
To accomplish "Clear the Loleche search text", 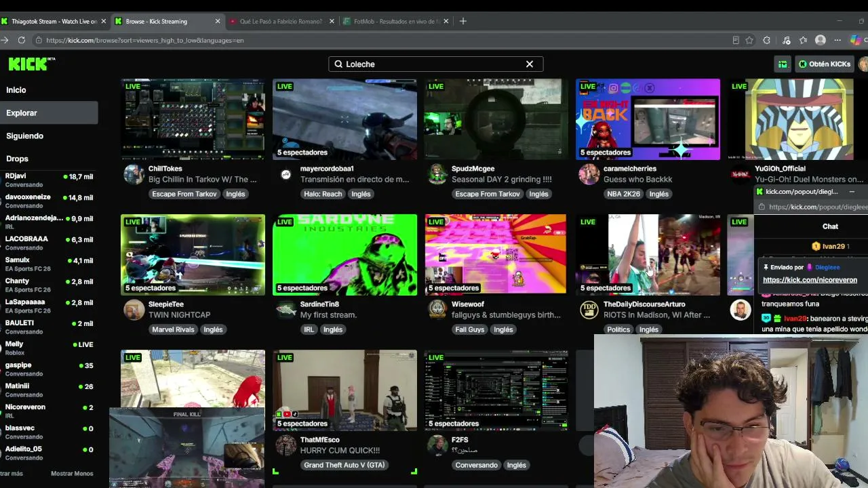I will point(530,64).
